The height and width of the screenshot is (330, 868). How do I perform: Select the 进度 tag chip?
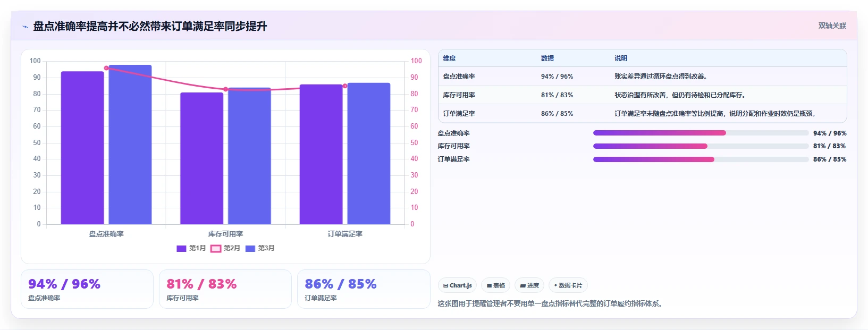pos(529,285)
